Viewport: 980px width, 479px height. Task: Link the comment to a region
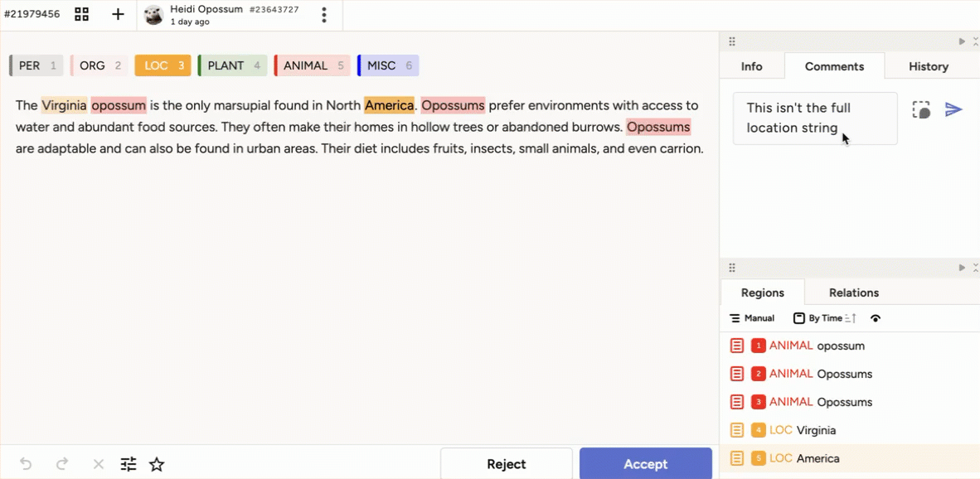coord(921,109)
